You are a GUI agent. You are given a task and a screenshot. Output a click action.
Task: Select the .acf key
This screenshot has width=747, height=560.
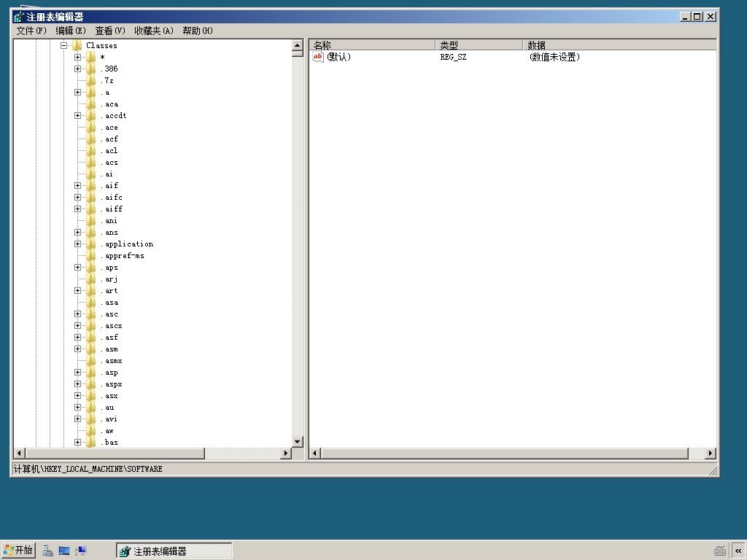click(x=109, y=139)
